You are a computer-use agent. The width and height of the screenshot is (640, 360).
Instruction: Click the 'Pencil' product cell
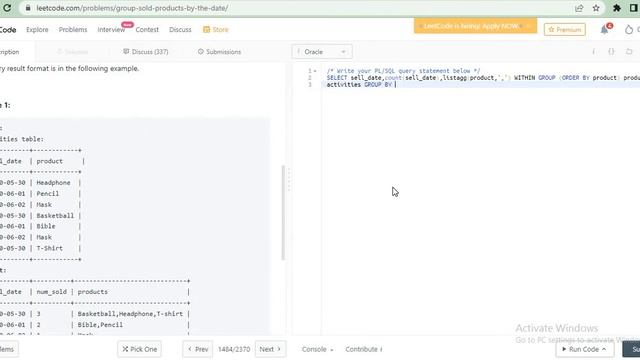(48, 193)
